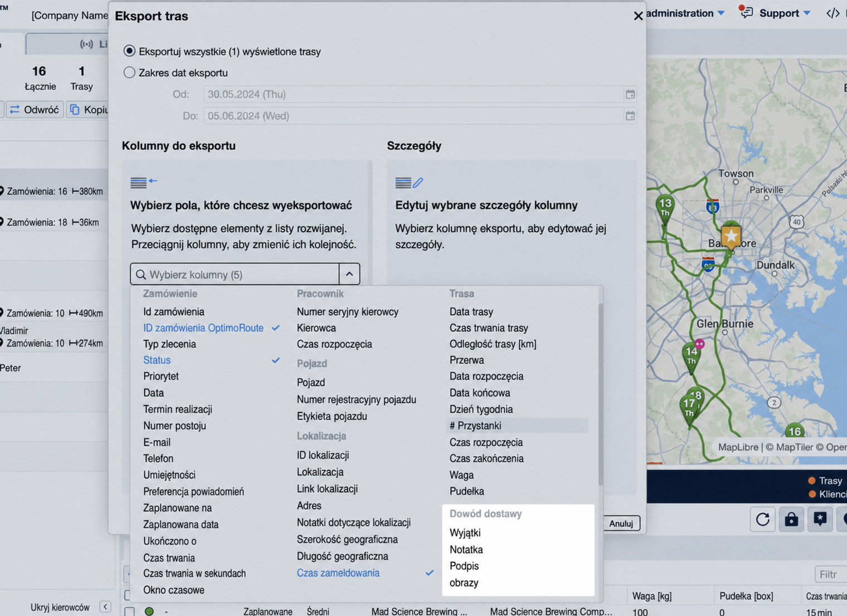Select Podpis under Dowód dostawy

point(464,566)
